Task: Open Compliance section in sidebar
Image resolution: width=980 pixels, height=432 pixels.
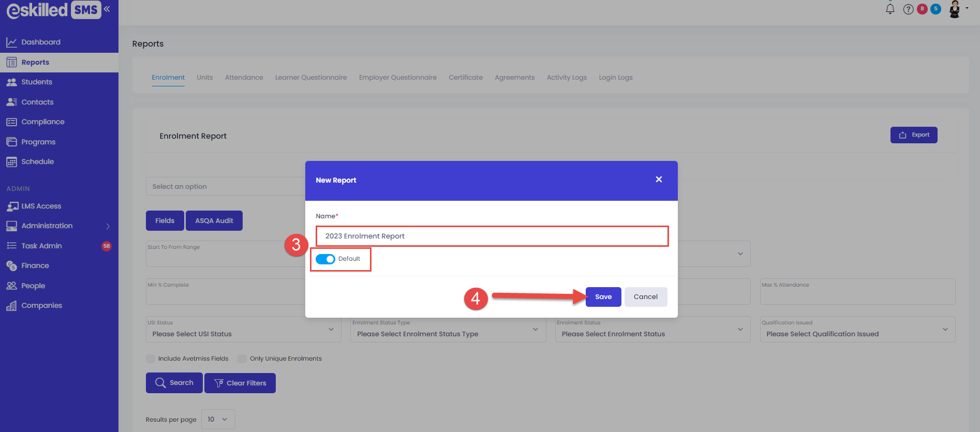Action: tap(42, 122)
